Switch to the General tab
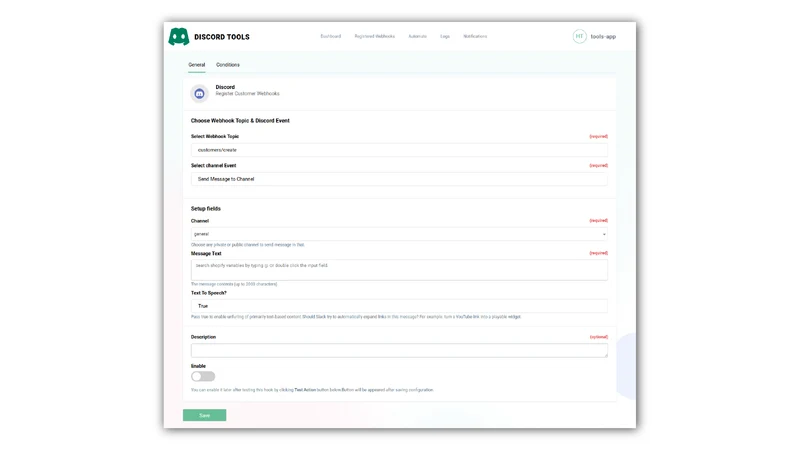 click(196, 65)
